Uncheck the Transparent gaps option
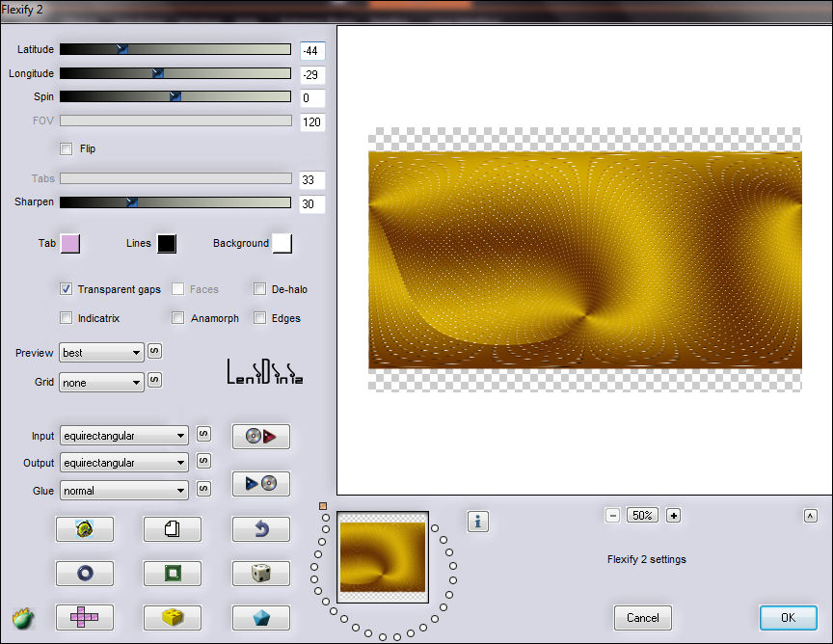This screenshot has height=644, width=833. 67,288
